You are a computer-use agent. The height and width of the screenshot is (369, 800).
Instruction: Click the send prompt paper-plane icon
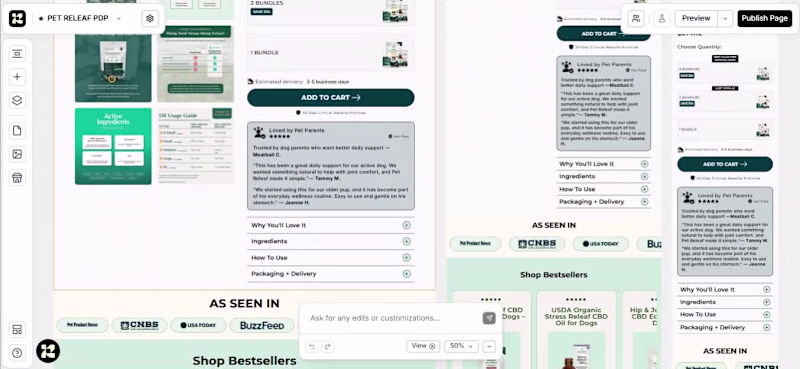tap(489, 318)
